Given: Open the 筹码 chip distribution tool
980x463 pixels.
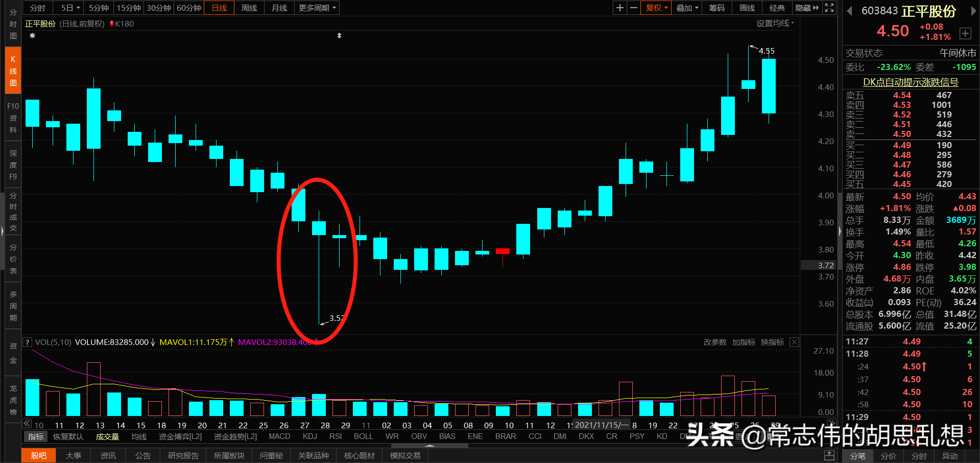Looking at the screenshot, I should [716, 8].
